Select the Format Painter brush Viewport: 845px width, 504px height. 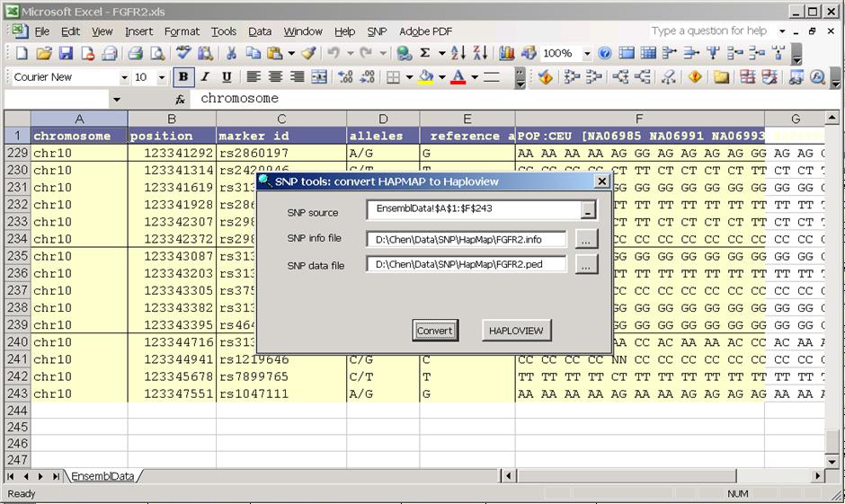[x=309, y=53]
